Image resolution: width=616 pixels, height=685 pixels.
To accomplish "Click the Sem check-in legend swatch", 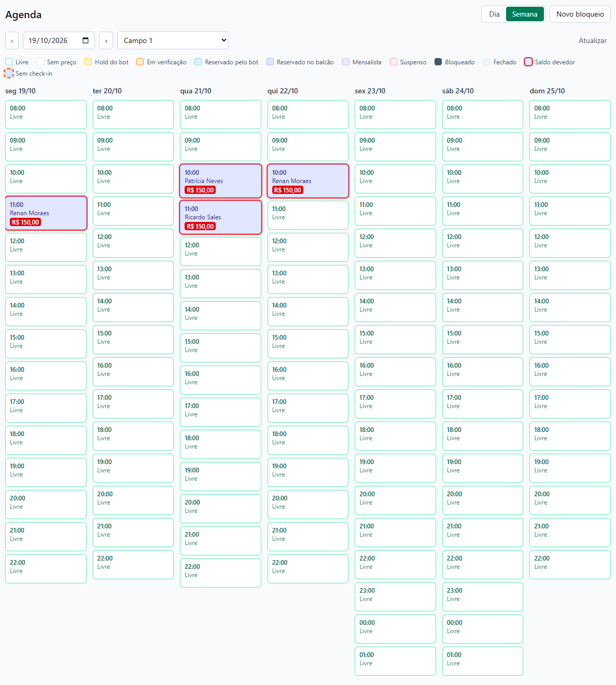I will tap(9, 74).
